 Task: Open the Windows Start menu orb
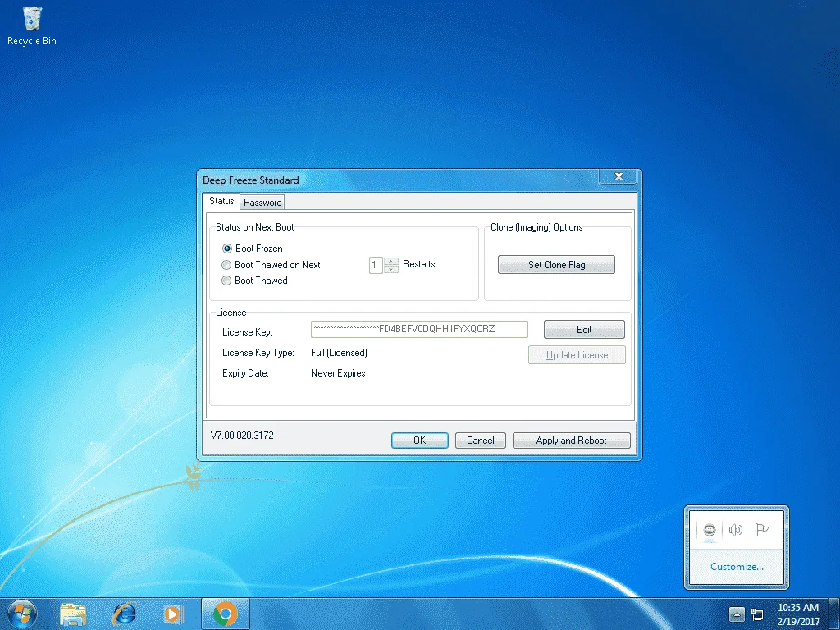[x=22, y=614]
